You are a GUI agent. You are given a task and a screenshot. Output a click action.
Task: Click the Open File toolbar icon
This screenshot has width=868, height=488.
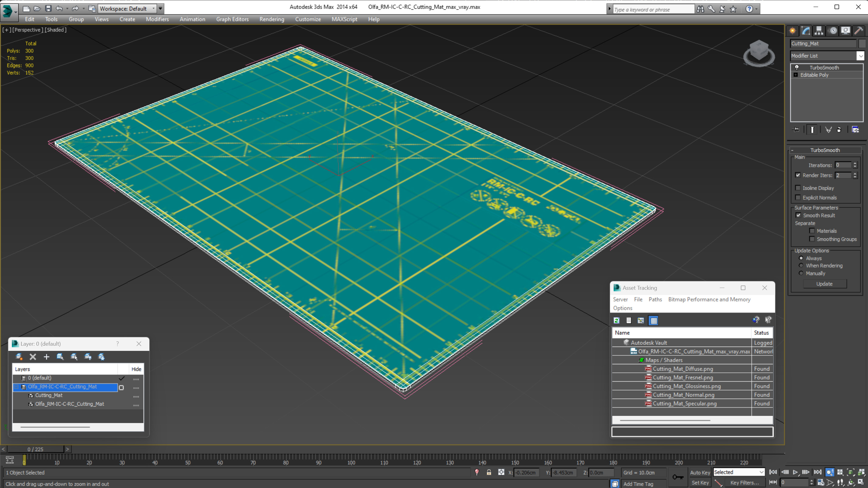37,9
